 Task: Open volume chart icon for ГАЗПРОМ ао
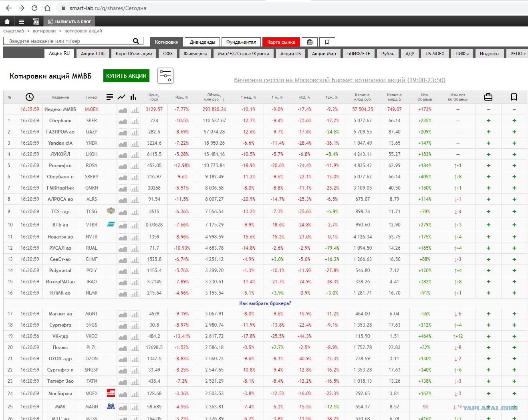coord(135,132)
